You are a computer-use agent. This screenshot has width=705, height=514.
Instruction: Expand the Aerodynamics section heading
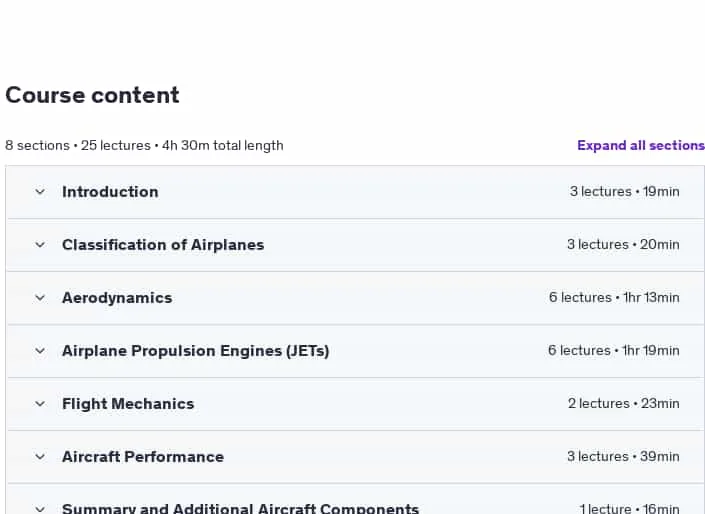(x=117, y=298)
